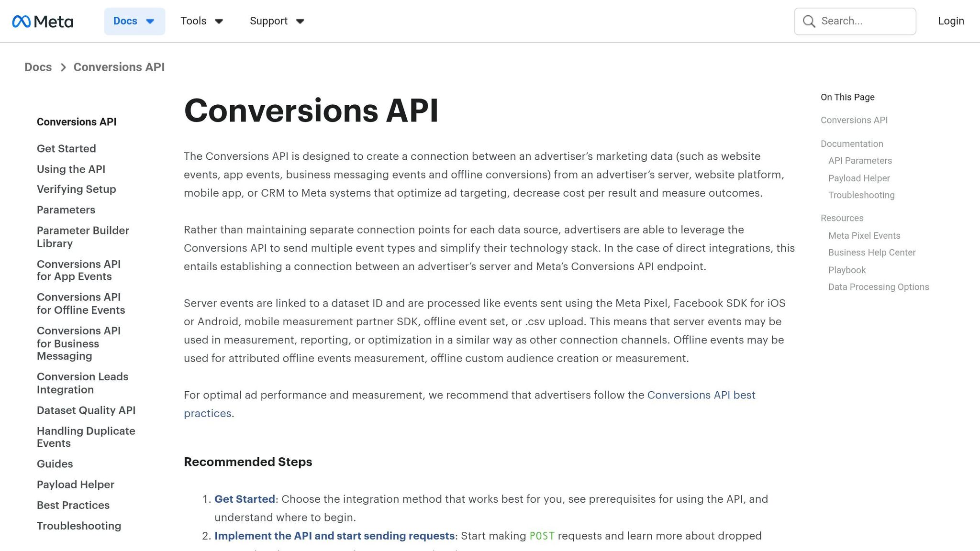Open the Business Help Center link
The image size is (980, 551).
pyautogui.click(x=872, y=253)
